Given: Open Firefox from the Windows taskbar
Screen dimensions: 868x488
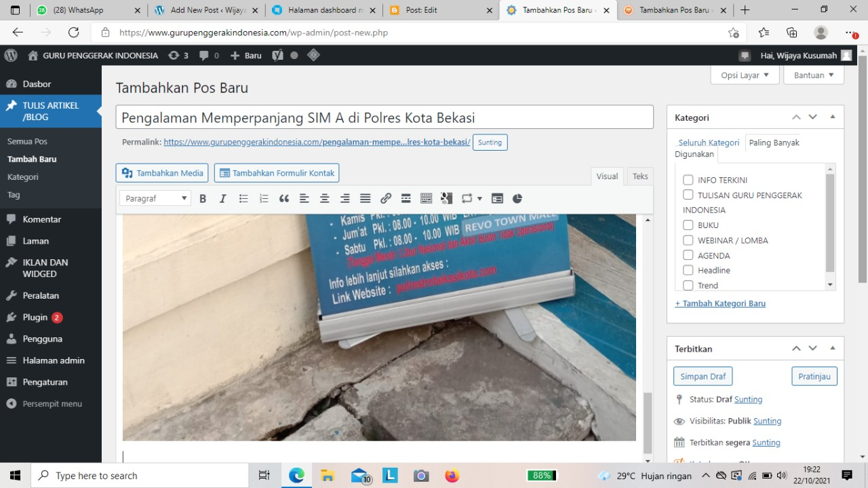Looking at the screenshot, I should pyautogui.click(x=452, y=476).
